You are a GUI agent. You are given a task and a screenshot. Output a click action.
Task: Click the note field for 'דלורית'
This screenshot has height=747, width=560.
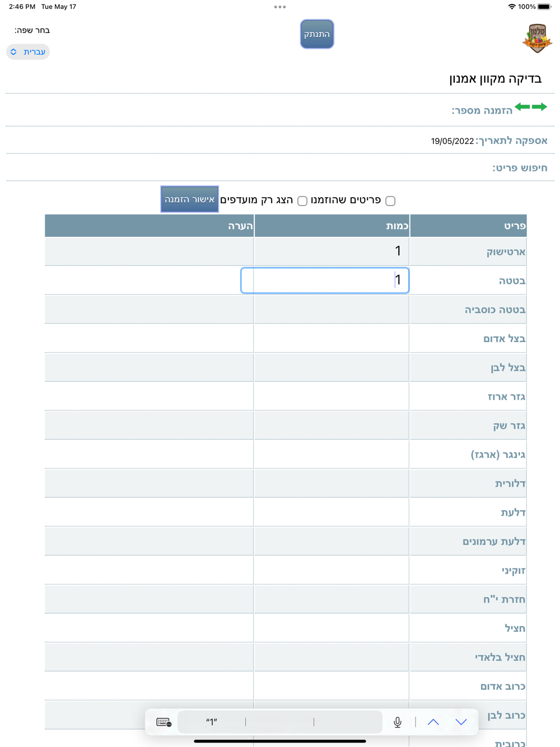[150, 483]
